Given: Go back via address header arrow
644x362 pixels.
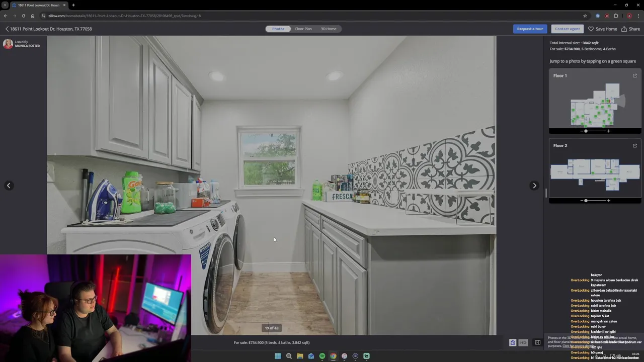Looking at the screenshot, I should [x=7, y=29].
